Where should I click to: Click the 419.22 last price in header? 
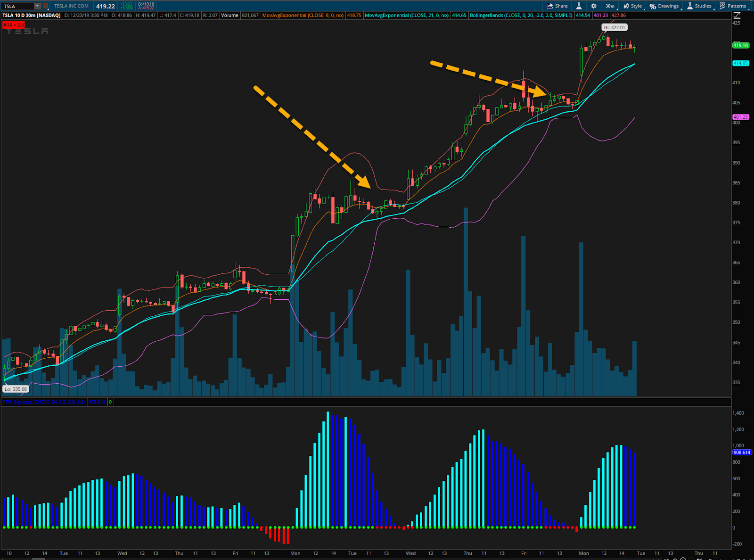point(106,6)
